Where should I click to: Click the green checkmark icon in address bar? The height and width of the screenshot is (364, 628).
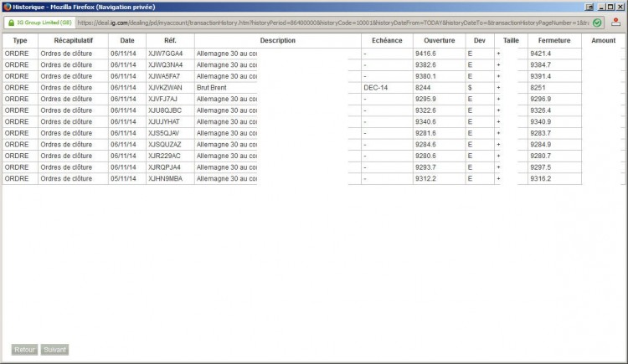pos(597,23)
